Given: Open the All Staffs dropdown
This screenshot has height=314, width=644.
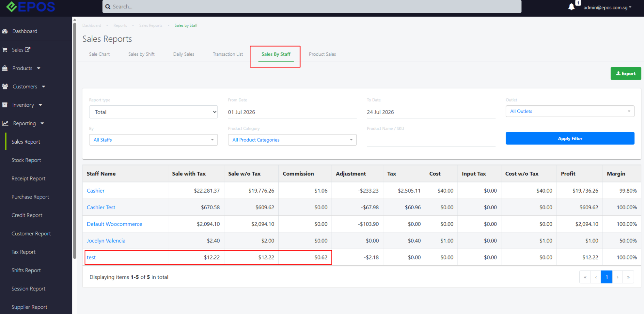Looking at the screenshot, I should (x=153, y=140).
